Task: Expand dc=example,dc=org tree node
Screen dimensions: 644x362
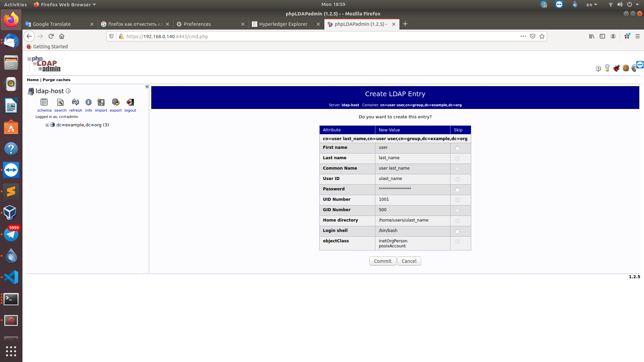Action: [47, 125]
